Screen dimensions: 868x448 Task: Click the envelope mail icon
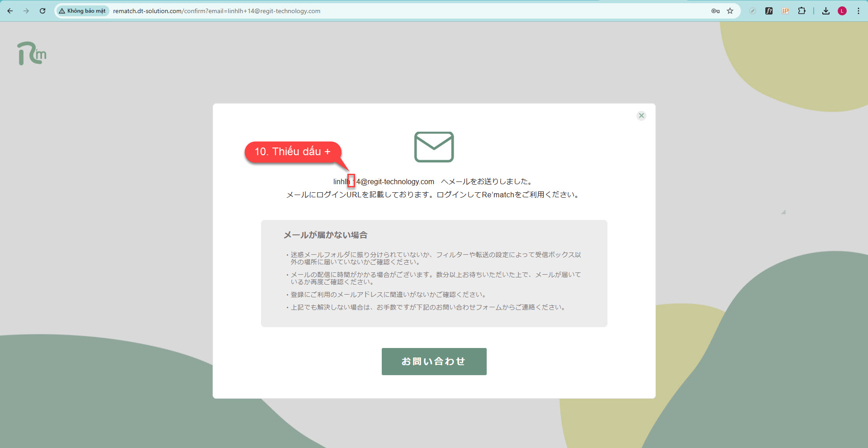[434, 147]
